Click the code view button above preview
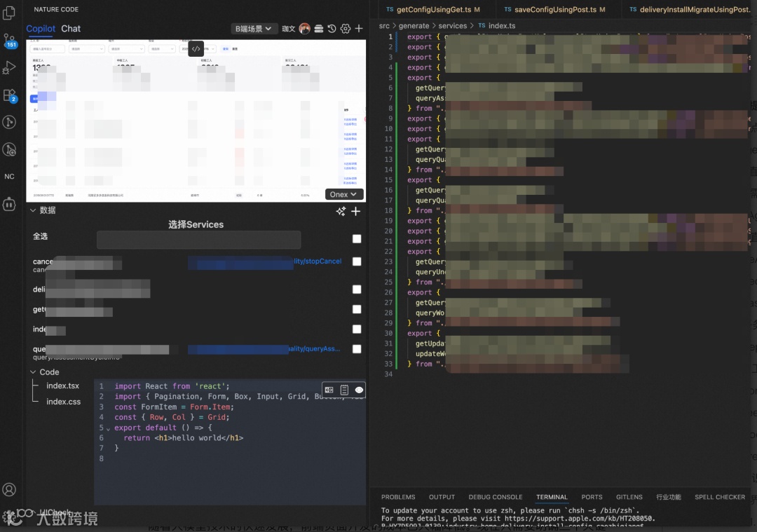 coord(196,49)
